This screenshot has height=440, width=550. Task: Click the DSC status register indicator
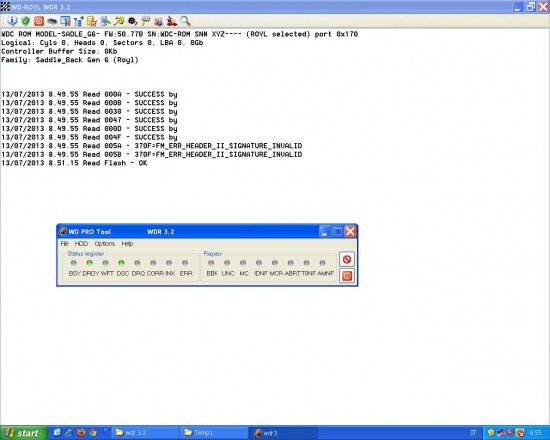[121, 263]
